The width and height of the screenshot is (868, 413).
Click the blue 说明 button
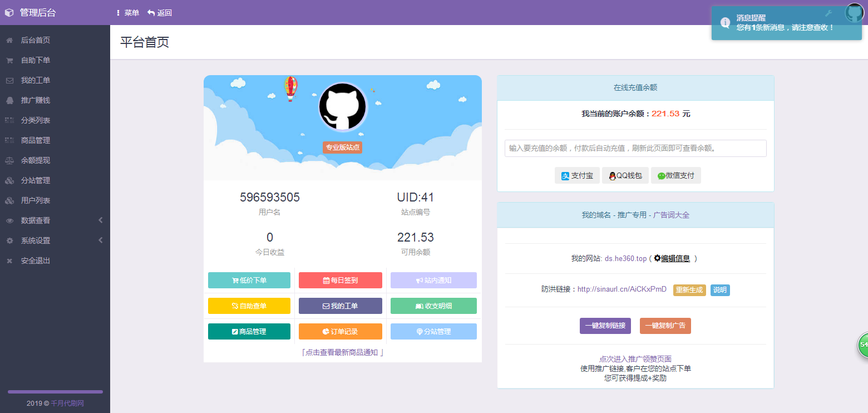tap(720, 290)
